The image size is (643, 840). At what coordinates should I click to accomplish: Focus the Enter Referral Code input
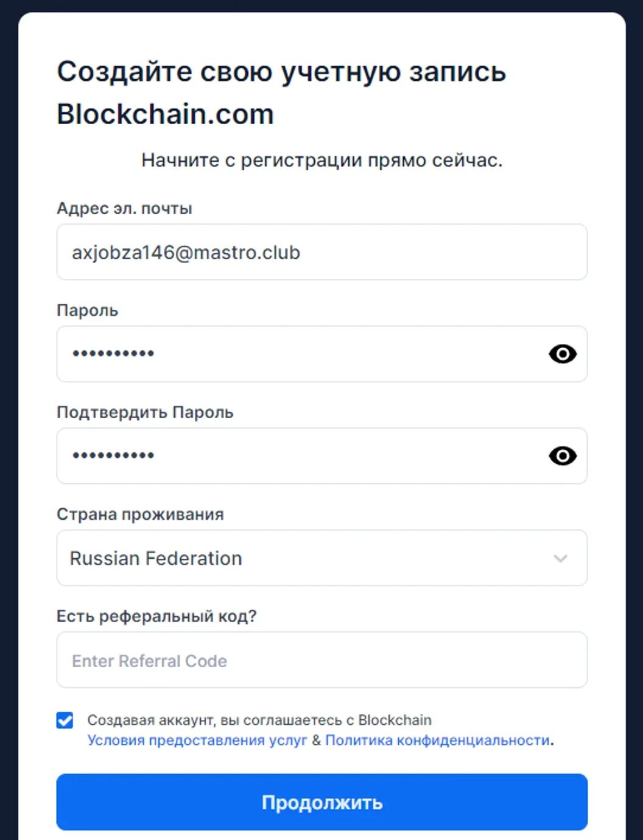[321, 660]
